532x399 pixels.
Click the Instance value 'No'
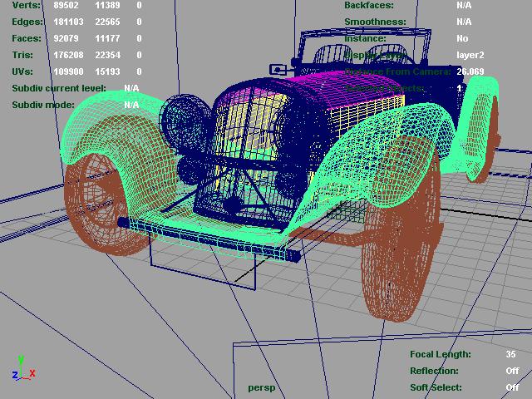click(462, 38)
